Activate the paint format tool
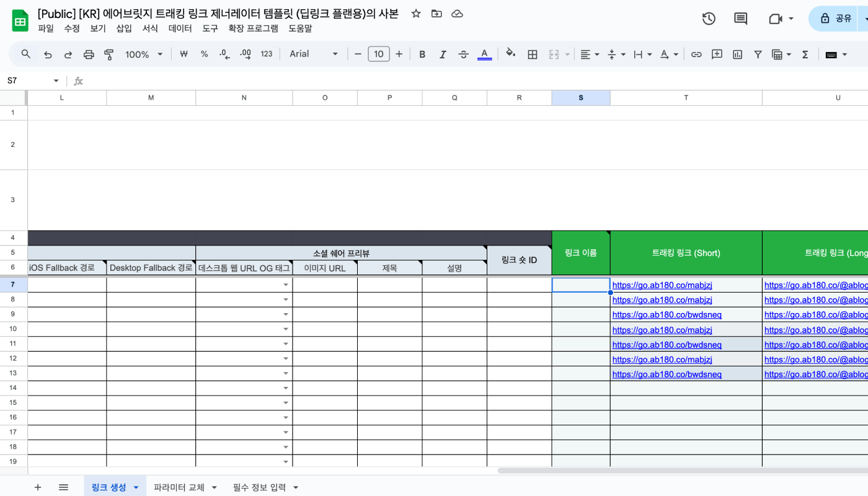The image size is (868, 496). [x=109, y=55]
